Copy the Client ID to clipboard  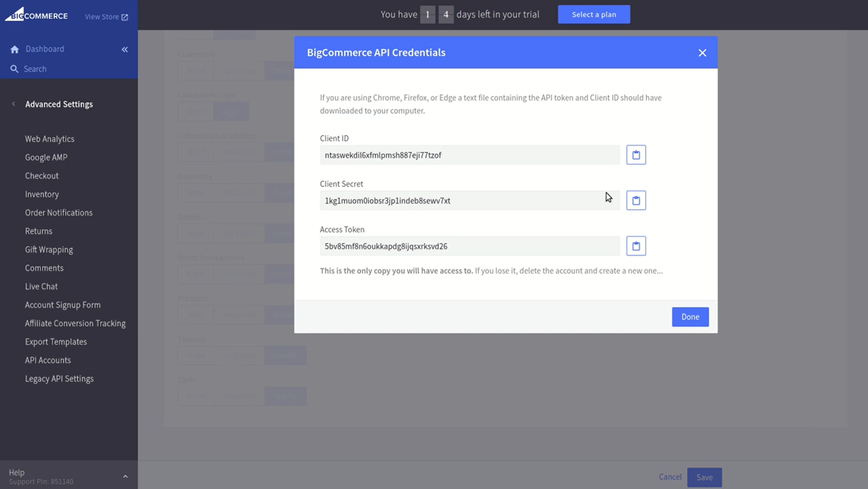click(636, 155)
